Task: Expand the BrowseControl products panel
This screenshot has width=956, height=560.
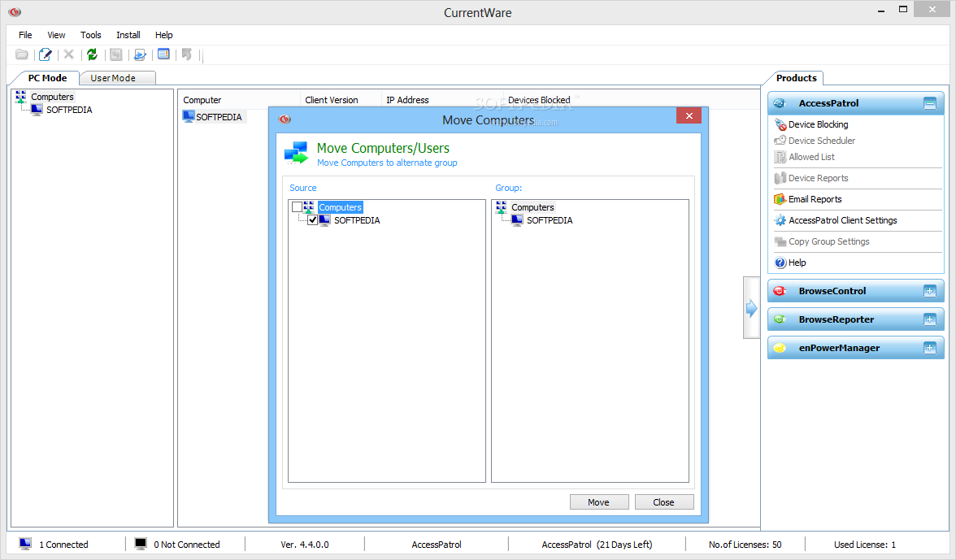Action: click(x=930, y=291)
